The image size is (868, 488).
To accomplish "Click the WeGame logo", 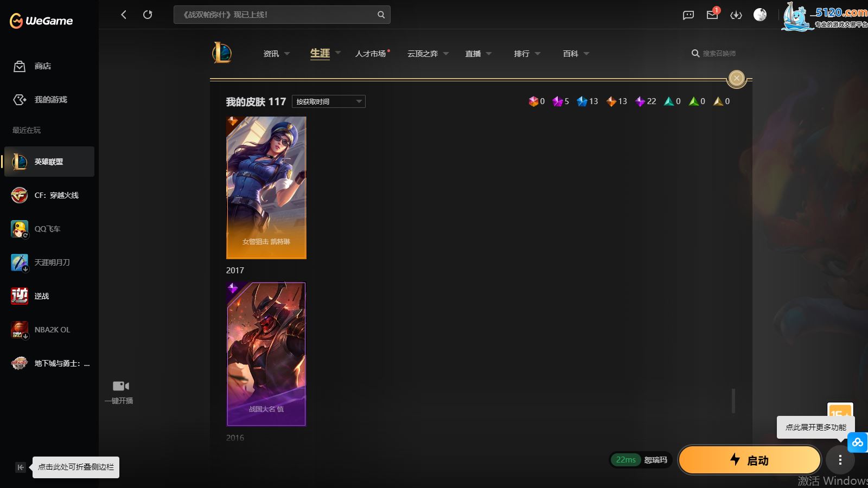I will click(41, 21).
